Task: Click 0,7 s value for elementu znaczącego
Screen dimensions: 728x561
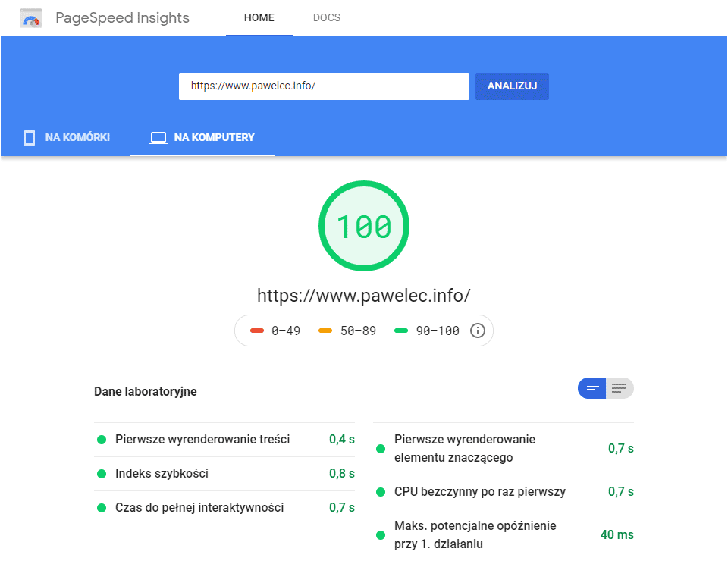Action: (x=621, y=449)
